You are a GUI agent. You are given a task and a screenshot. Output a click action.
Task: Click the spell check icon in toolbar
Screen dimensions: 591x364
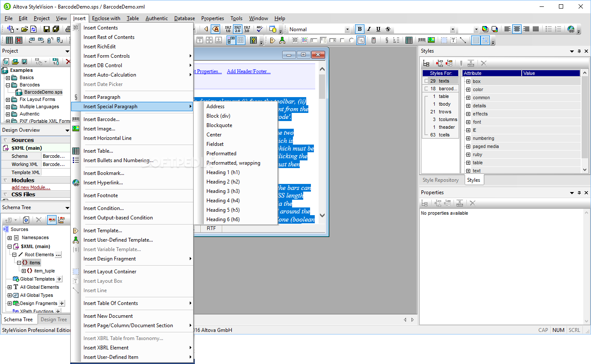[260, 29]
